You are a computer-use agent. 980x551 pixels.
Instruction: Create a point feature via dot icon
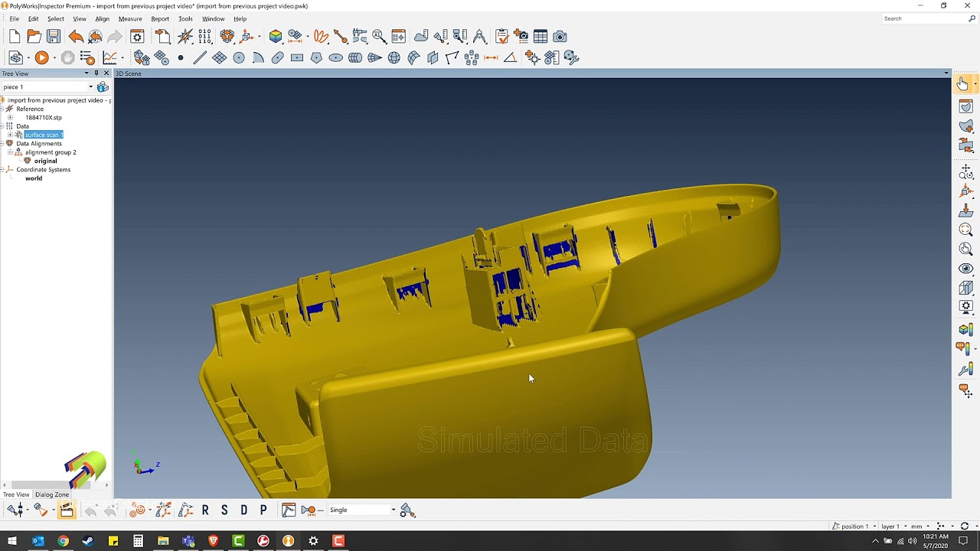(181, 57)
